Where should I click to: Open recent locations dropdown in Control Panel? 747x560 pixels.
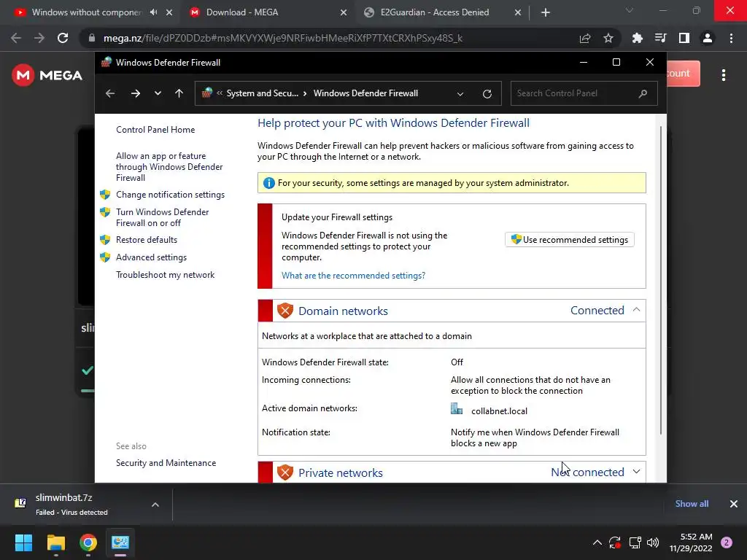tap(158, 93)
